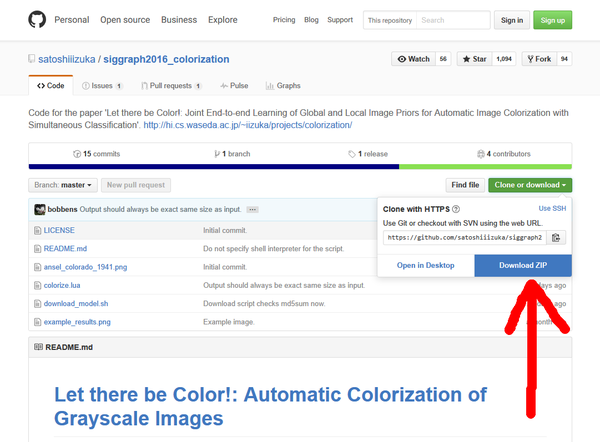This screenshot has height=442, width=600.
Task: Select the colorize.lua file icon
Action: 38,285
